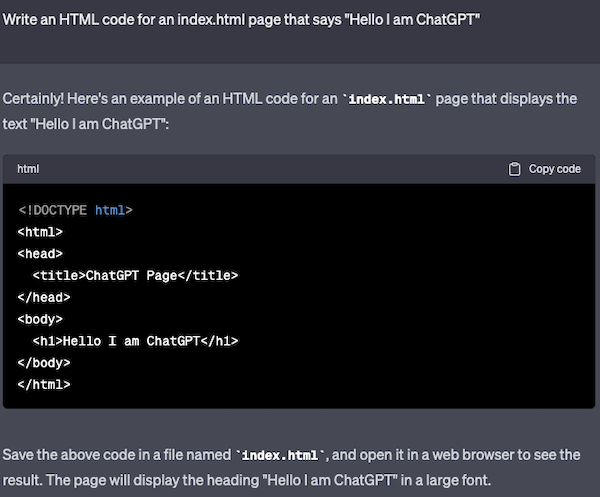Click the '<title>ChatGPT Page</title>' line
The height and width of the screenshot is (497, 600).
[135, 275]
